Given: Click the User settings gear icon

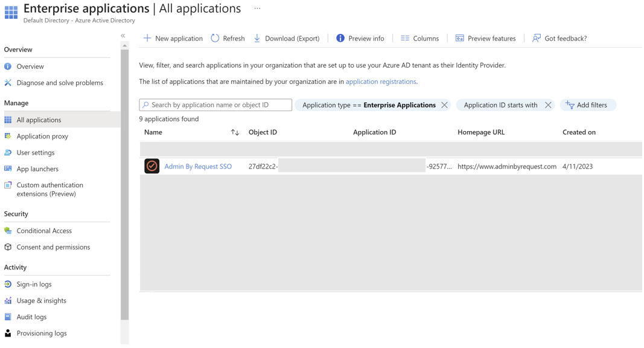Looking at the screenshot, I should point(8,153).
